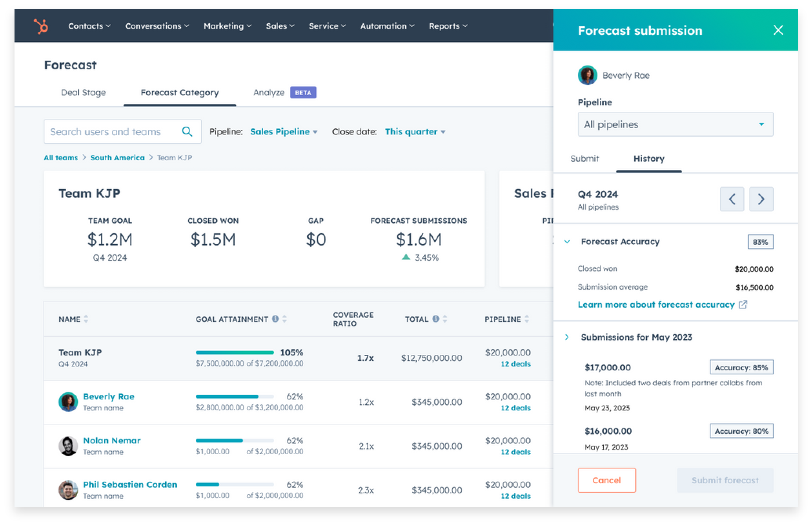Close the Forecast submission panel
Image resolution: width=812 pixels, height=526 pixels.
(778, 30)
